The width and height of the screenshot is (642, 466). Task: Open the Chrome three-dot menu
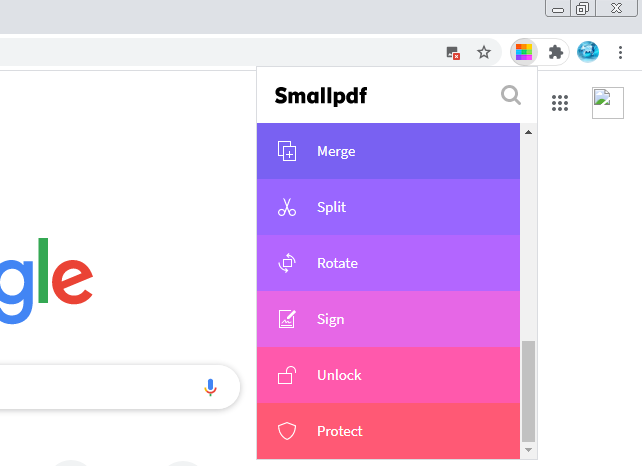pos(620,52)
